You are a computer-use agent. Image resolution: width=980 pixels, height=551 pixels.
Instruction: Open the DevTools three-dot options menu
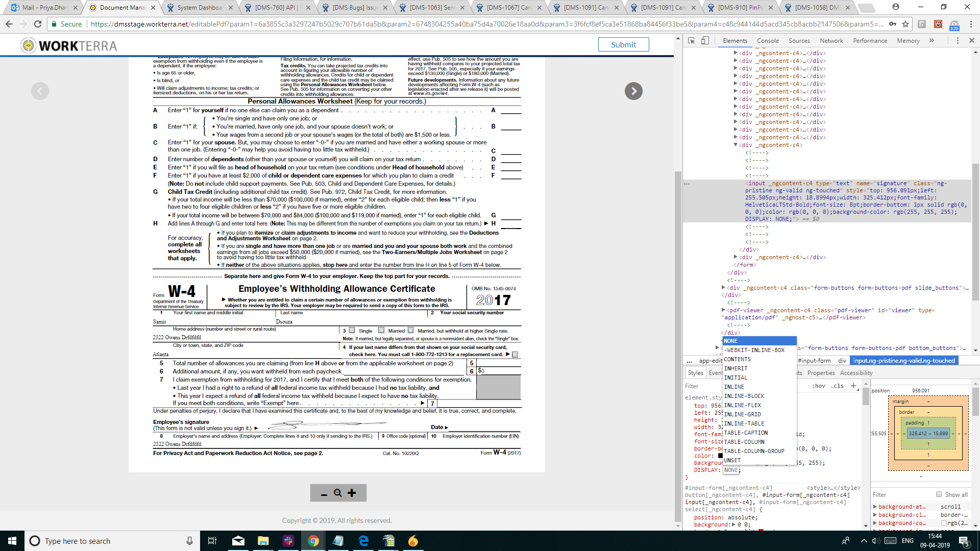(958, 41)
